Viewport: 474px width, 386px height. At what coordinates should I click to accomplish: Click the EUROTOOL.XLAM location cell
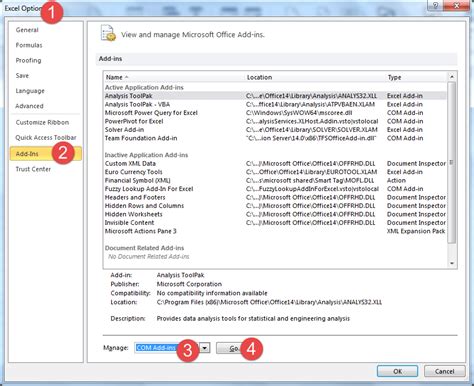tap(312, 172)
